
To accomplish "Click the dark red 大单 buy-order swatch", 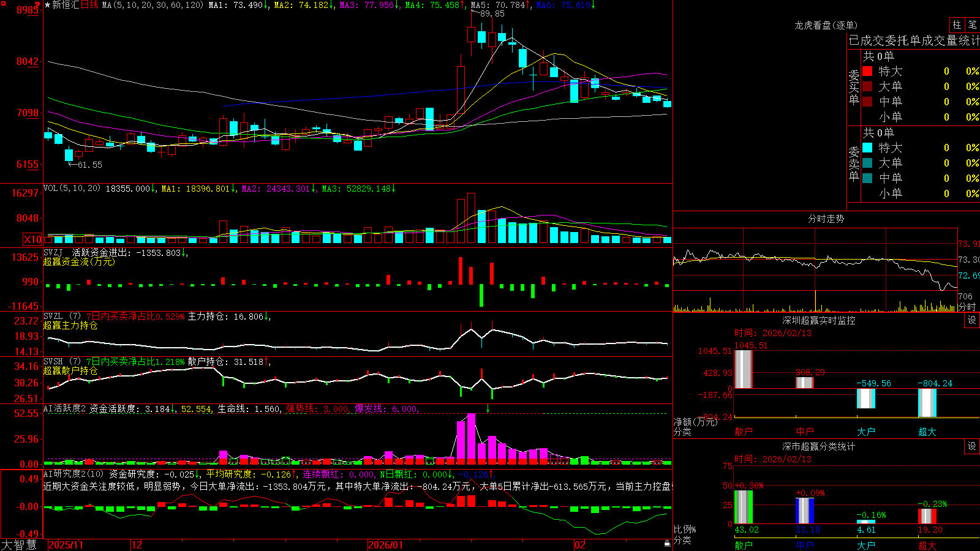I will click(x=867, y=86).
